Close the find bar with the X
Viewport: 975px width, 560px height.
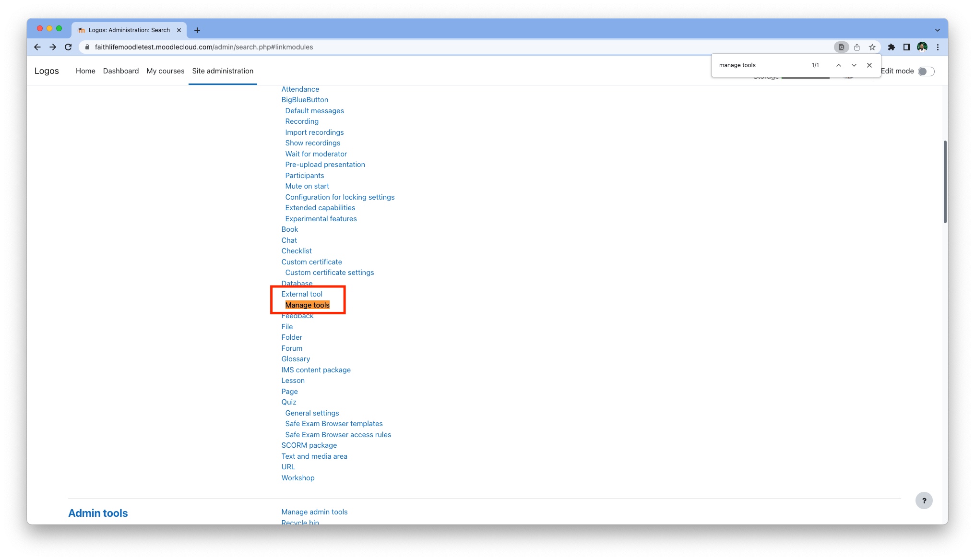(869, 65)
